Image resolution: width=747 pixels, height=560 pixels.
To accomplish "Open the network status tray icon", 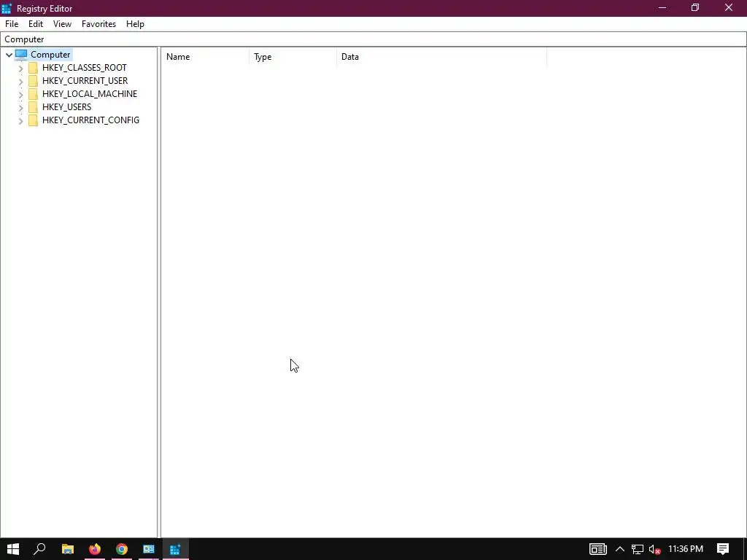I will 638,549.
